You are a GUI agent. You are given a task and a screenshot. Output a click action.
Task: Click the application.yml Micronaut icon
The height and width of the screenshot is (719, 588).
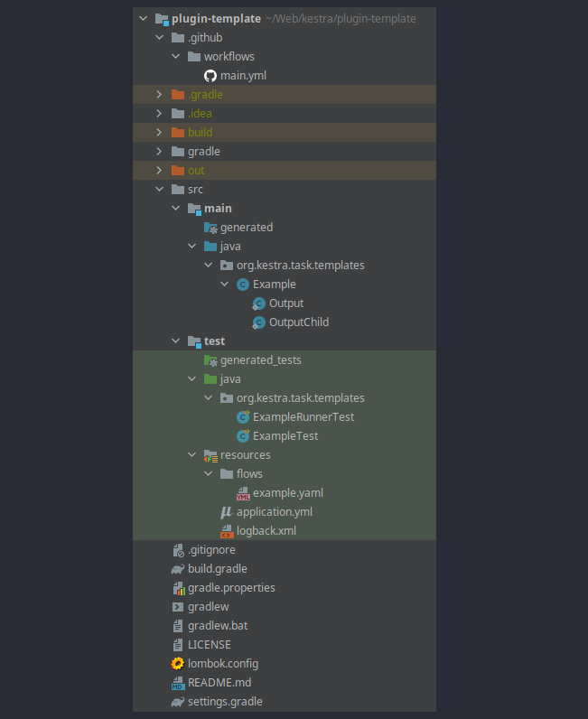tap(227, 512)
